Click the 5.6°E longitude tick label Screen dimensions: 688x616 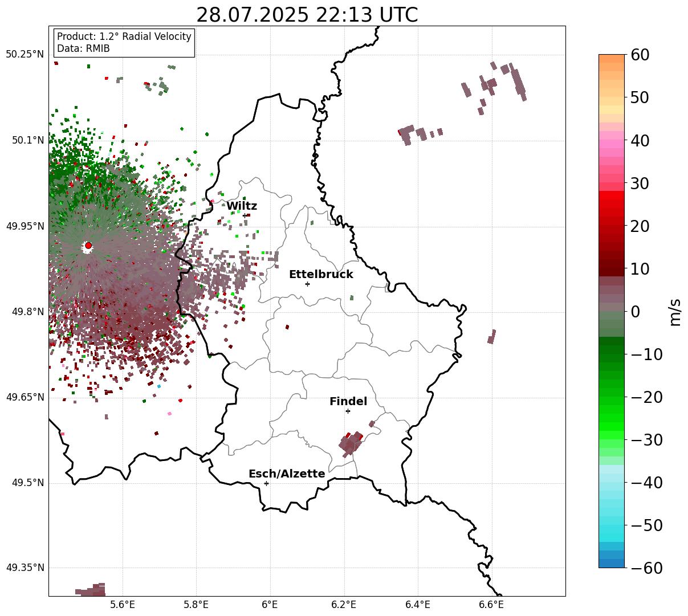point(123,605)
